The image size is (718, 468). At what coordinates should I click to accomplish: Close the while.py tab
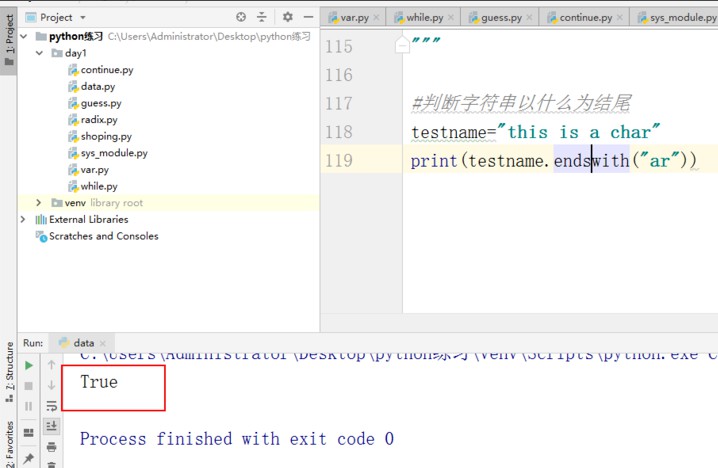[x=451, y=17]
